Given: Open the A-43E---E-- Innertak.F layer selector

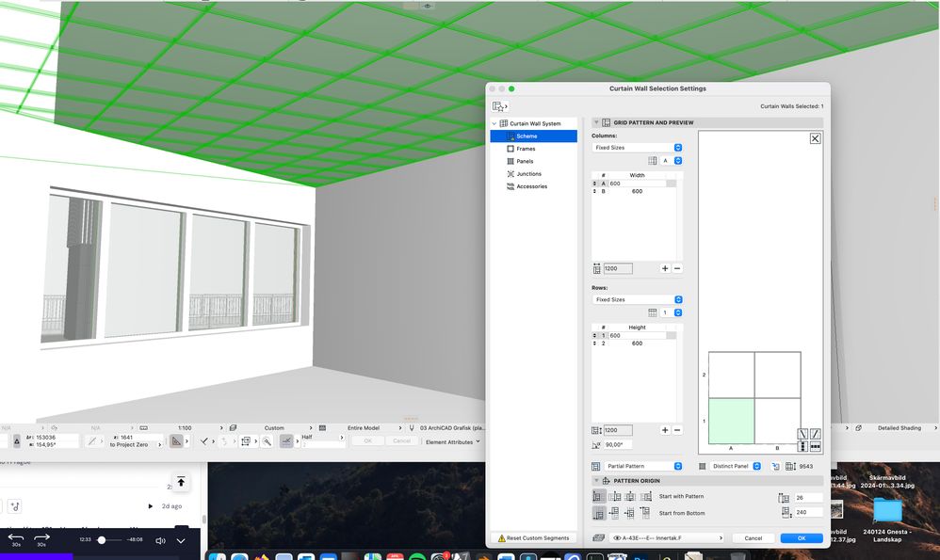Looking at the screenshot, I should pyautogui.click(x=667, y=537).
